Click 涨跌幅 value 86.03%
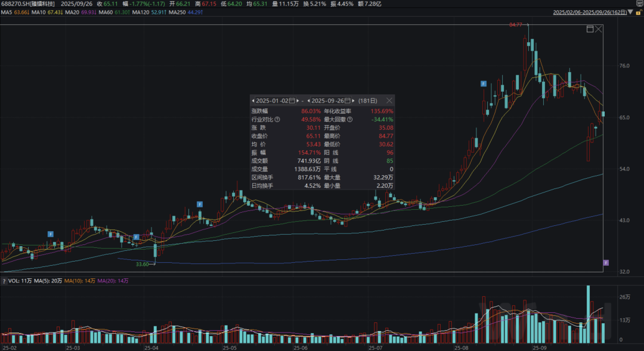 click(x=311, y=111)
